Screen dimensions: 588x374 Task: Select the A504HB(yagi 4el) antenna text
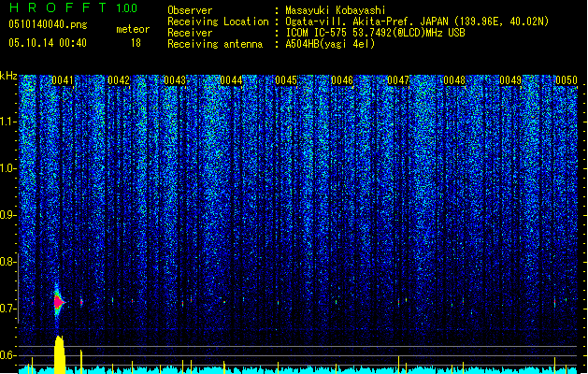pyautogui.click(x=330, y=44)
